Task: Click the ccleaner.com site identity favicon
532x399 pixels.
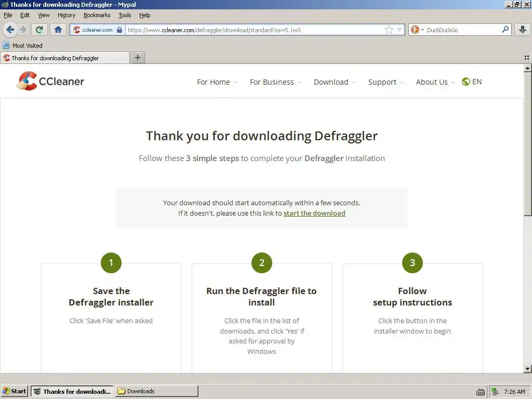Action: (x=77, y=30)
